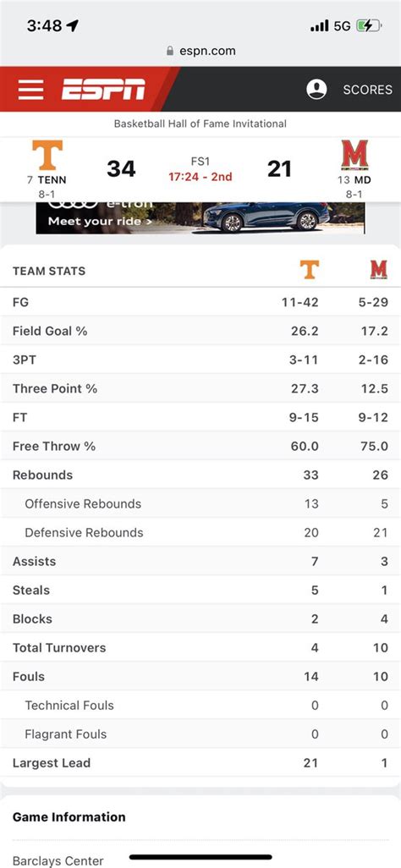Tap the Game Information heading
This screenshot has width=401, height=868.
(69, 817)
